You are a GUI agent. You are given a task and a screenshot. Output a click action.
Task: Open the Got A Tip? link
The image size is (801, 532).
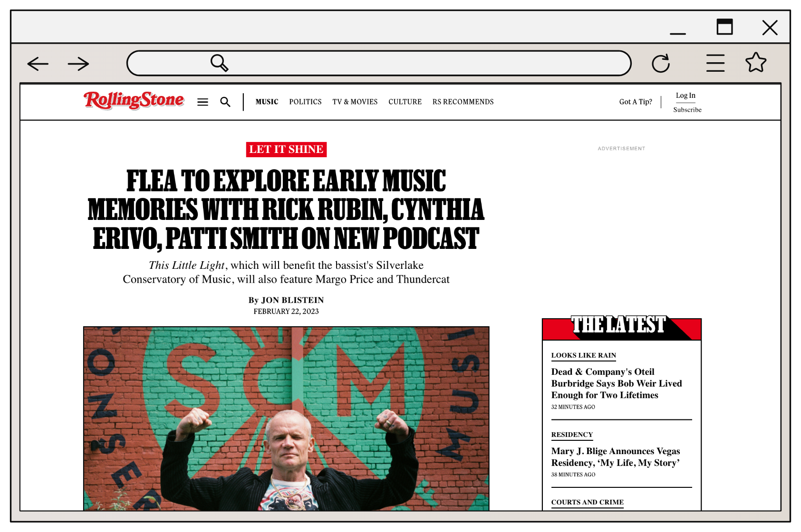coord(635,102)
